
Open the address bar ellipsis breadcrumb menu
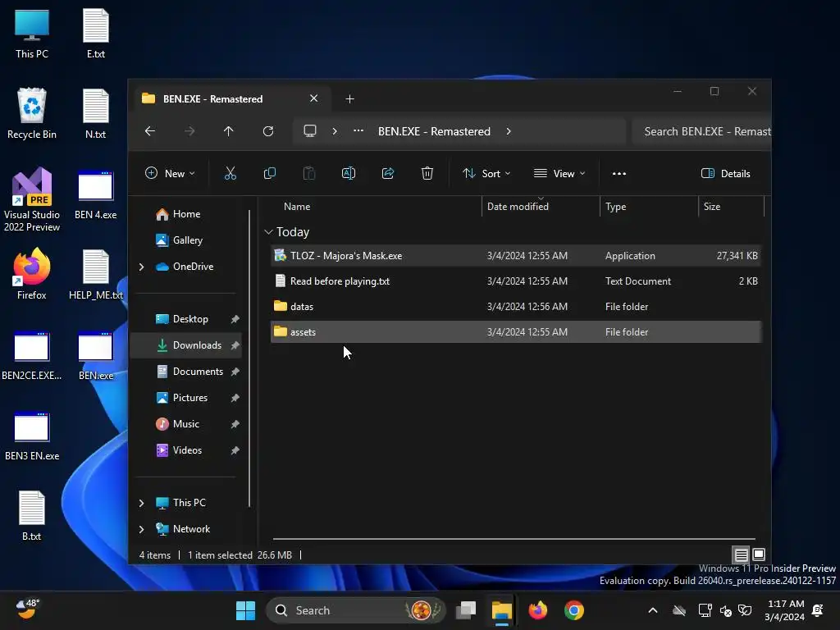click(358, 130)
